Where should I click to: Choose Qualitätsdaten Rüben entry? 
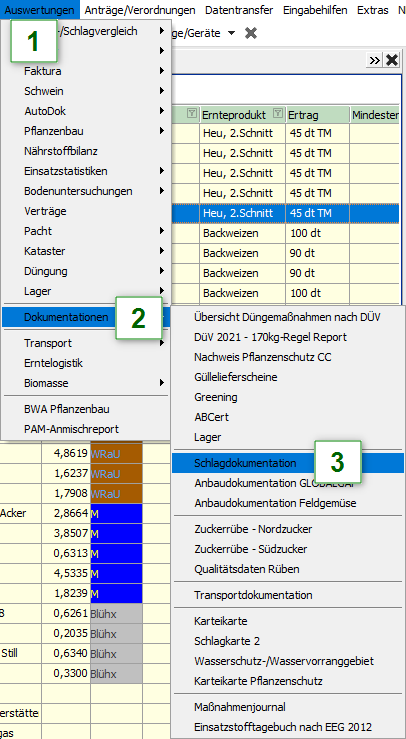288,569
